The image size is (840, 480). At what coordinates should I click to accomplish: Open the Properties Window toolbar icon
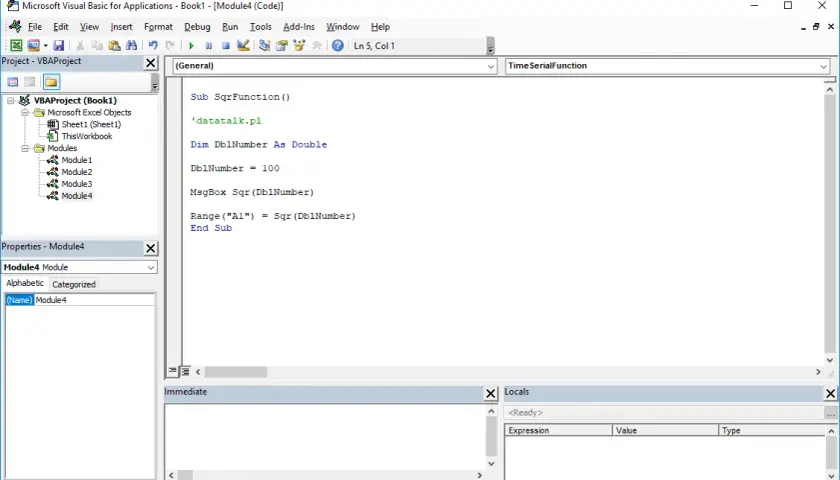[x=282, y=46]
